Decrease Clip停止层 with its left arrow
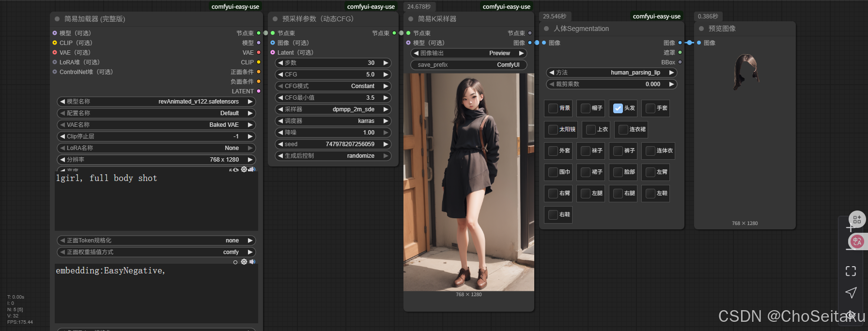This screenshot has width=868, height=331. coord(62,136)
